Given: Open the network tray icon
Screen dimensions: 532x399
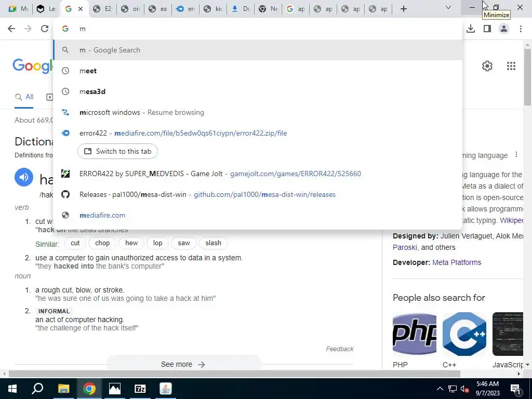Looking at the screenshot, I should [453, 389].
